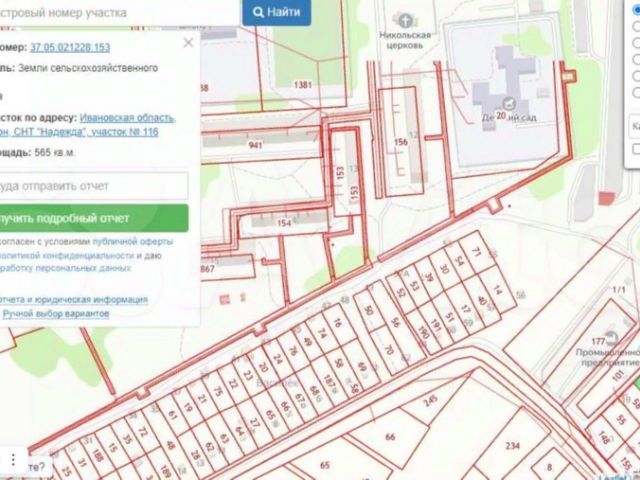Select garden plot labeled 16
This screenshot has height=480, width=640.
337,323
